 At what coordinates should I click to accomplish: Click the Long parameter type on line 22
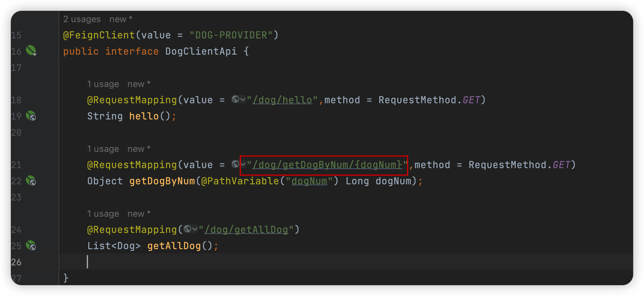tap(357, 181)
